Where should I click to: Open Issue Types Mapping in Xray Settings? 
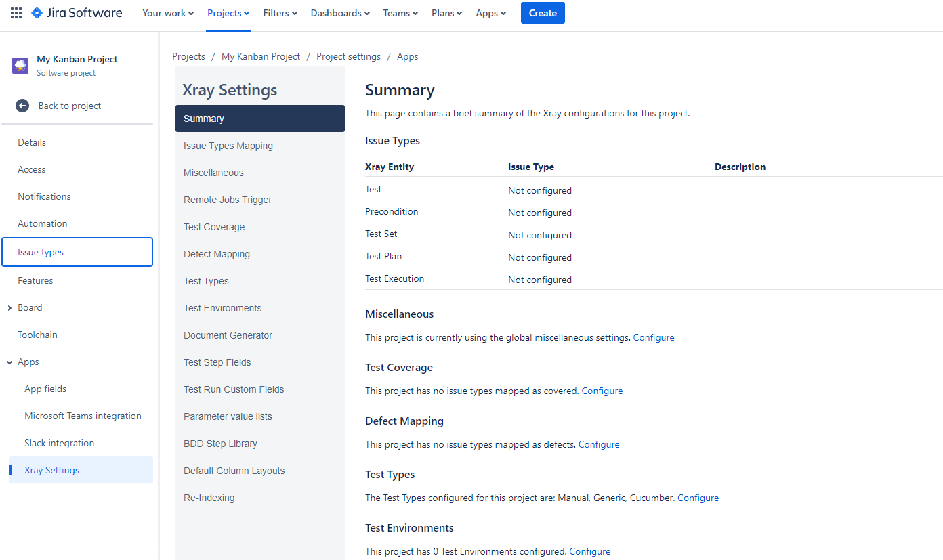click(260, 146)
